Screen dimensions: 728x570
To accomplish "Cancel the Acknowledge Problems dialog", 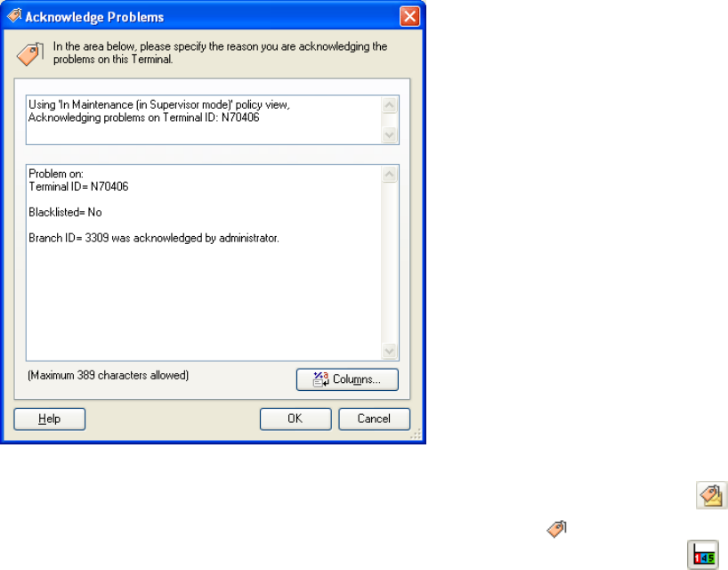I will 374,419.
